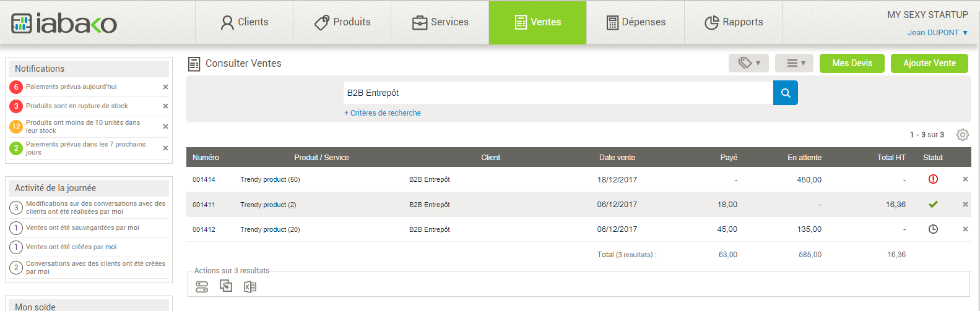Click the Ajouter Vente button
This screenshot has width=980, height=311.
(x=929, y=63)
